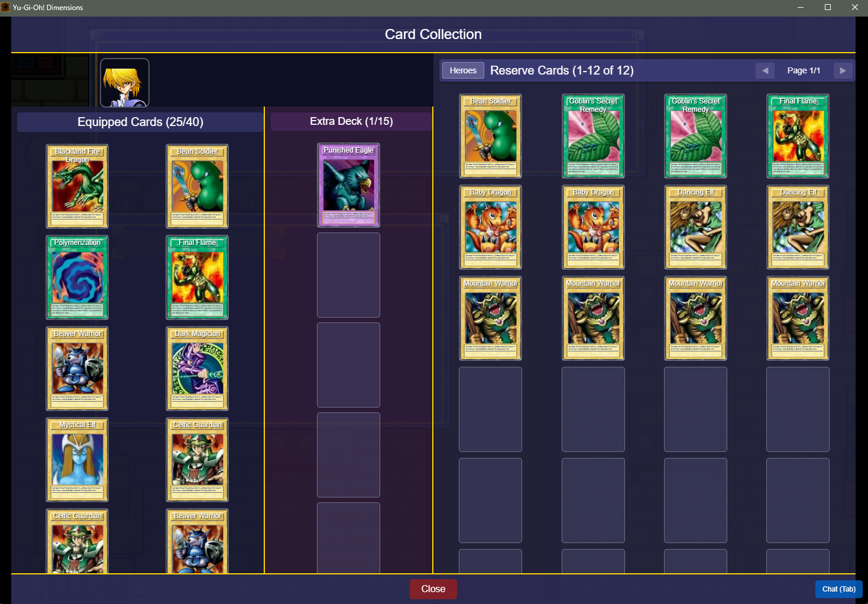Click the first Mountain Warrior reserve card
868x604 pixels.
point(490,318)
